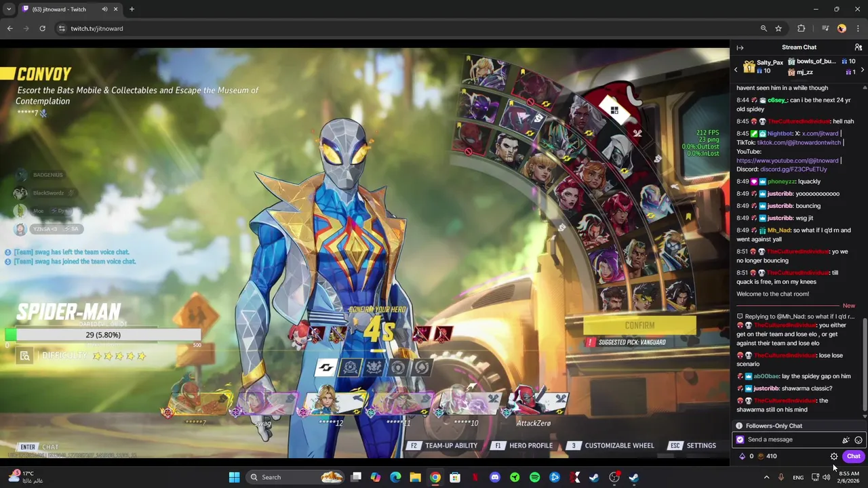Select the first Spider-Man ability icon

click(326, 367)
